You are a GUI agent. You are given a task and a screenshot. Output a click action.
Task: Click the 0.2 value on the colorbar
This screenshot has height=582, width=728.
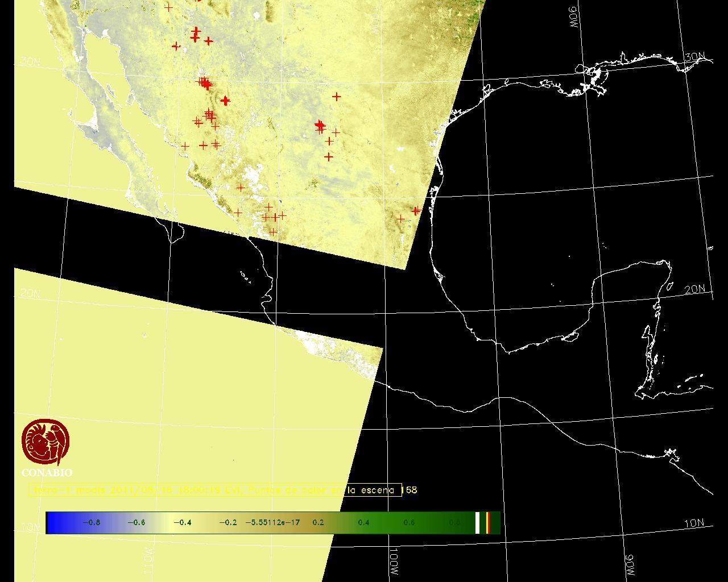[x=318, y=522]
